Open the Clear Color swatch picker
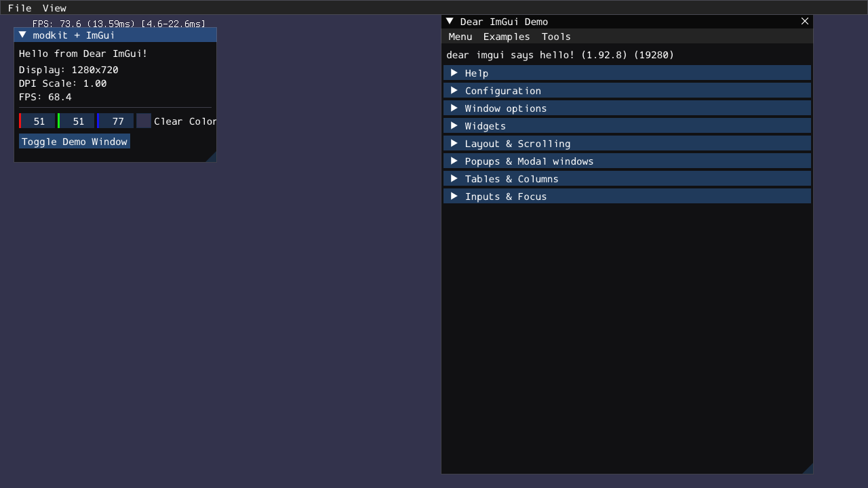The image size is (868, 488). (x=144, y=121)
